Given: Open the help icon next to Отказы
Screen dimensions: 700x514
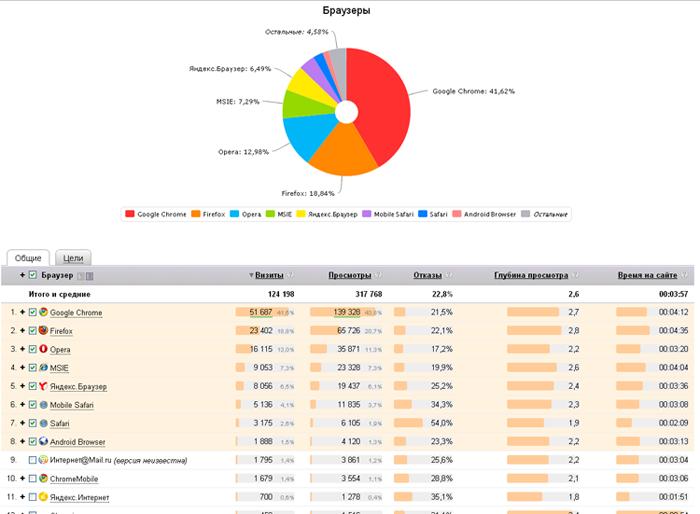Looking at the screenshot, I should (448, 275).
